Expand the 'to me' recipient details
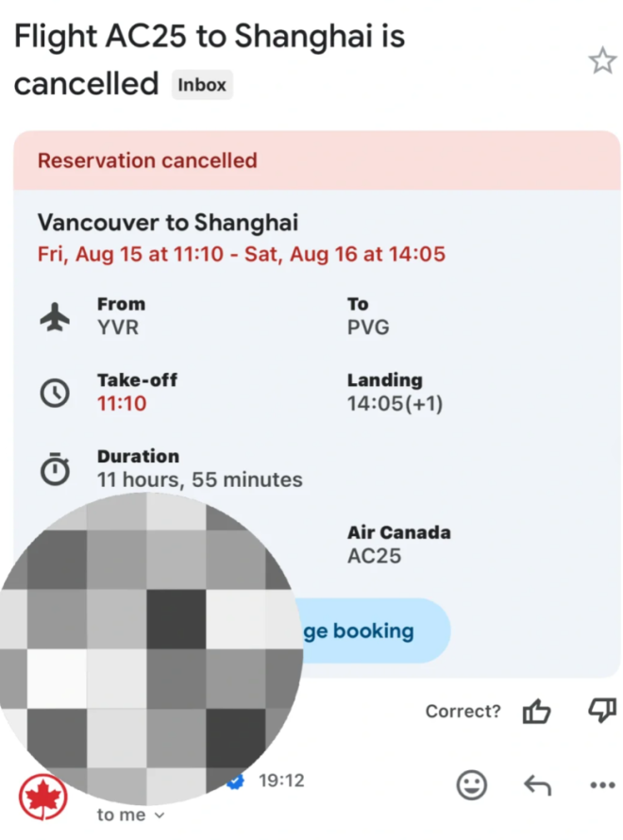623x840 pixels. (130, 815)
